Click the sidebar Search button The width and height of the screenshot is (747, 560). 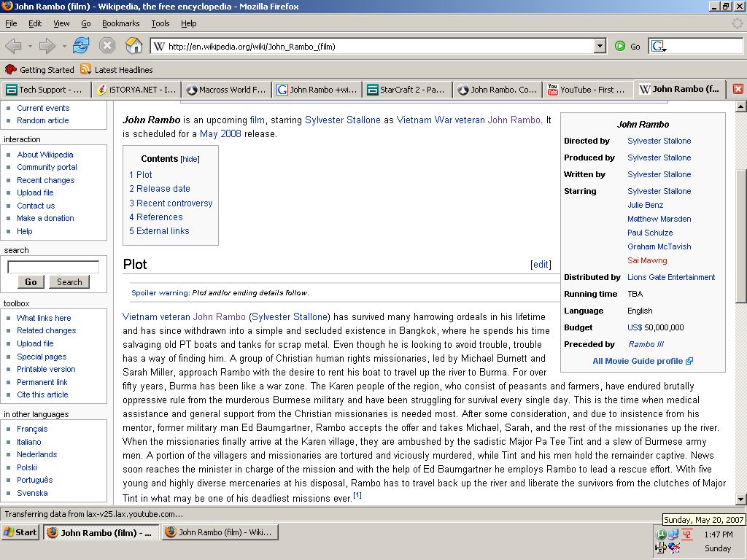tap(69, 282)
